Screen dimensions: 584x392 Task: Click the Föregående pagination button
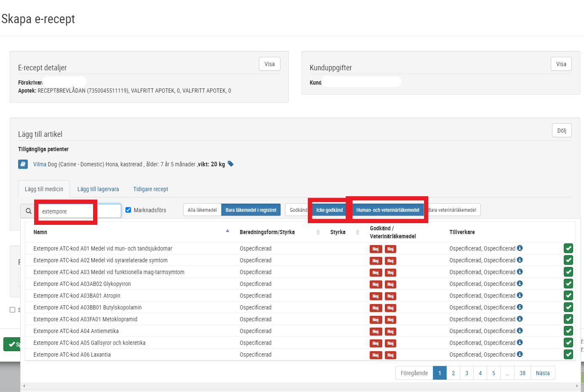point(414,373)
